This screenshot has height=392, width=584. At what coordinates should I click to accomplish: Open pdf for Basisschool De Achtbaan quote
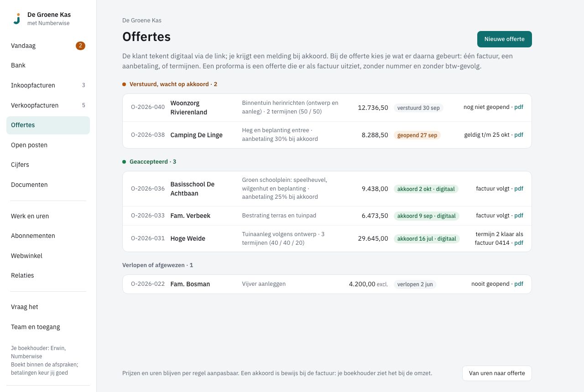[x=519, y=189]
